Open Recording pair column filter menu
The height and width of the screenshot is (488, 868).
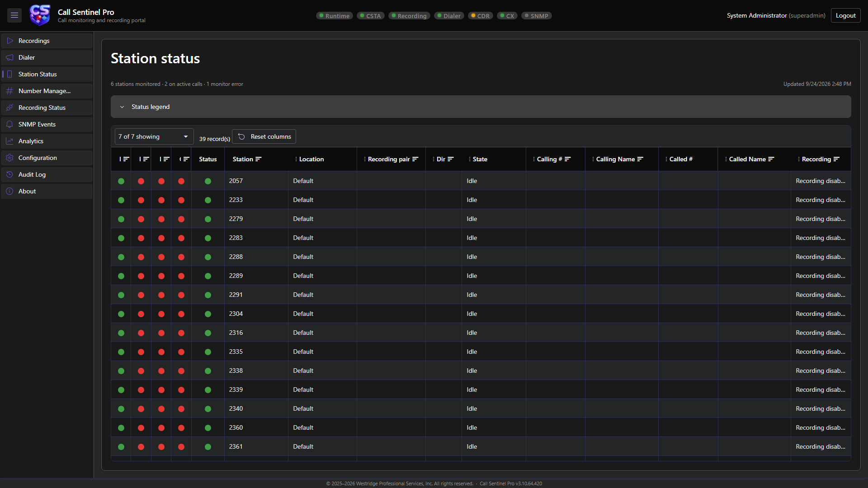[x=415, y=159]
